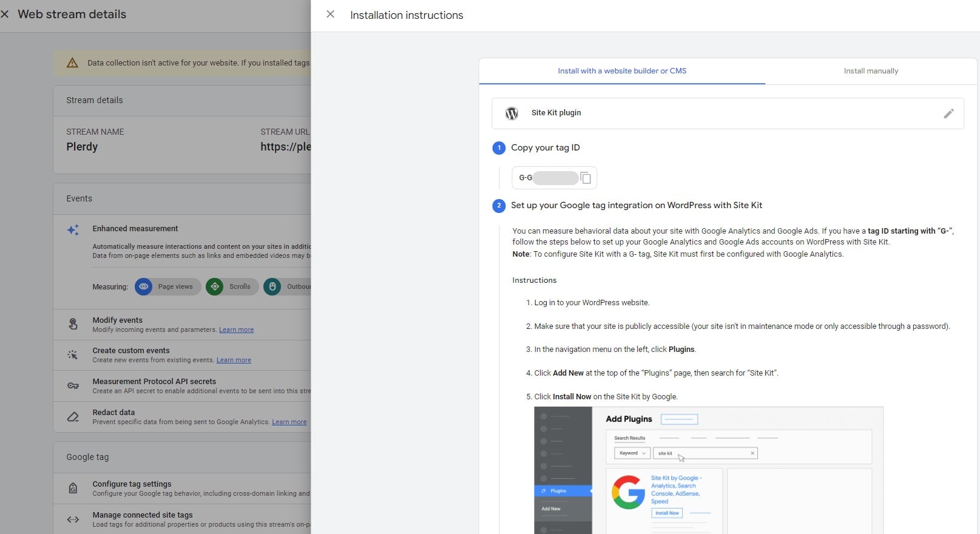This screenshot has width=980, height=534.
Task: Click the Scrolls measuring icon
Action: [x=214, y=286]
